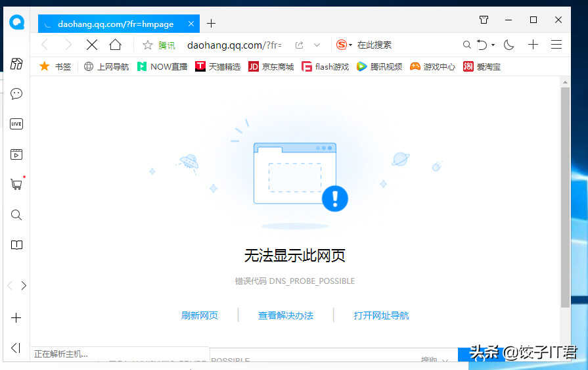Click the stop loading X button
Viewport: 588px width, 370px height.
coord(92,45)
